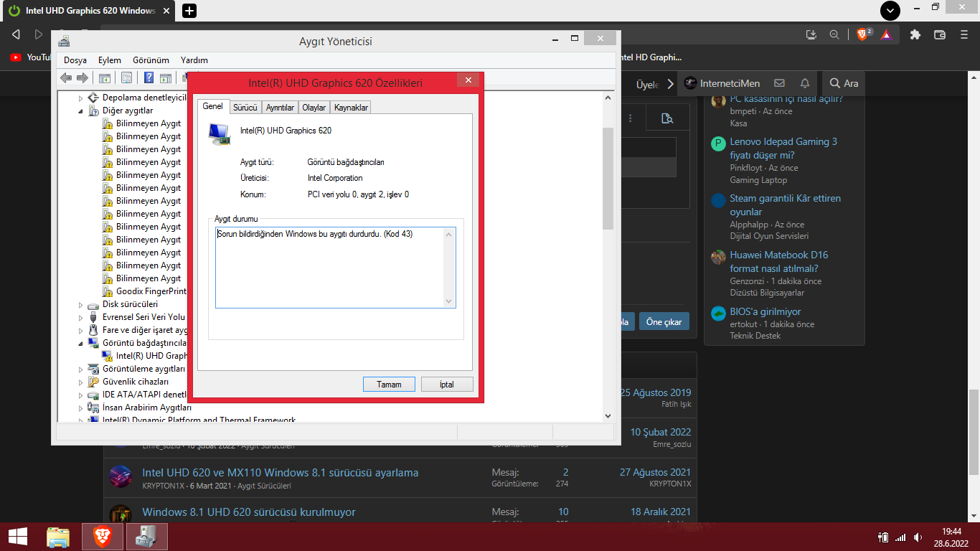Click the Öne çıkar button

664,322
